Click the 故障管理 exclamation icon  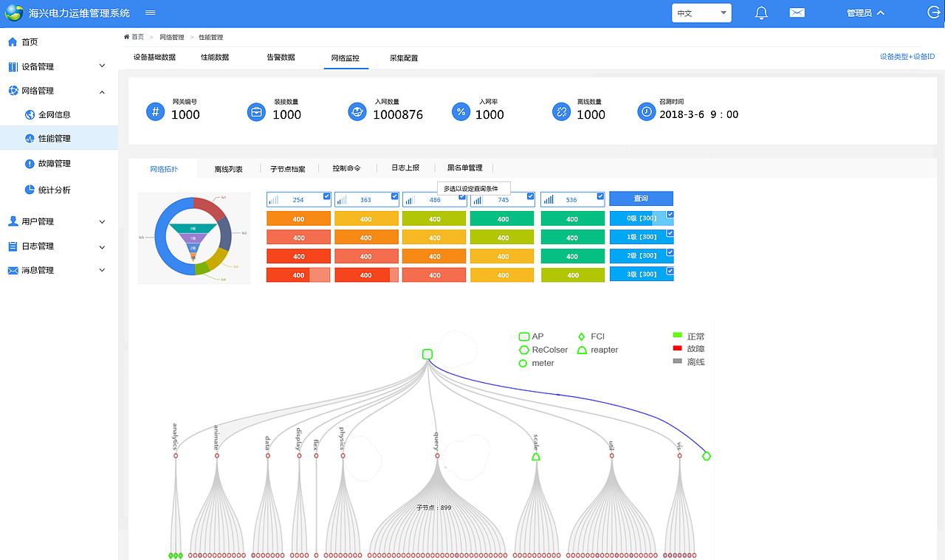click(30, 164)
